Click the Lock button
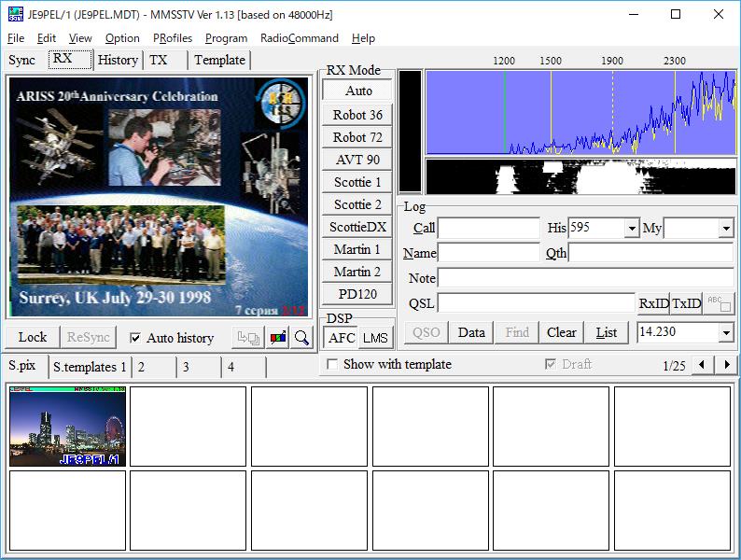The width and height of the screenshot is (741, 560). point(33,338)
